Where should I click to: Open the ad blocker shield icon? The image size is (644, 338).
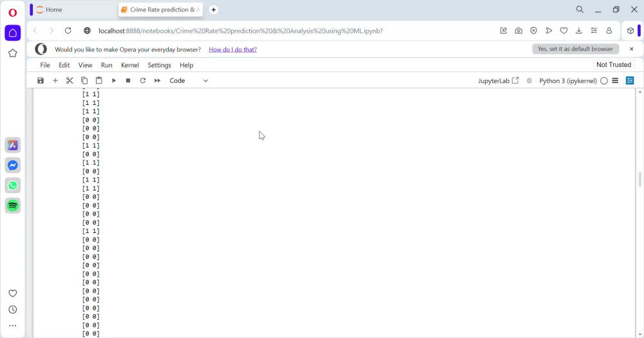(x=533, y=30)
